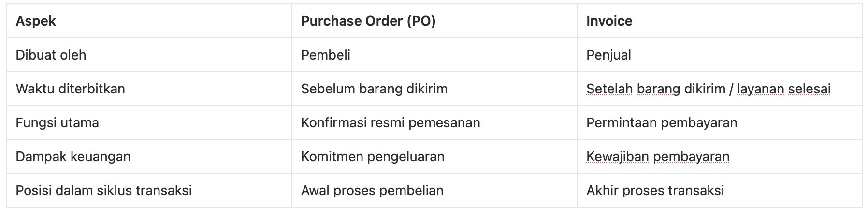This screenshot has width=868, height=212.
Task: Select the "Fungsi utama" row label
Action: pyautogui.click(x=57, y=123)
